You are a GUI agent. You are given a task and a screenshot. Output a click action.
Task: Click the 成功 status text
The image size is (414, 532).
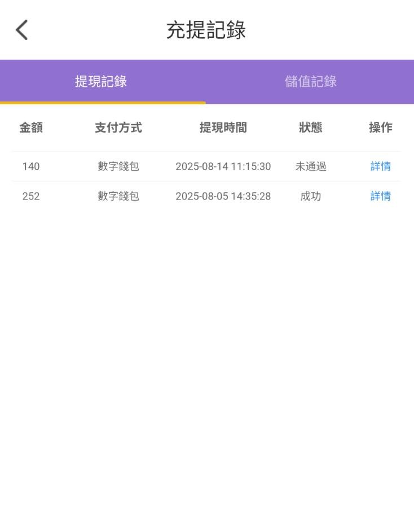tap(310, 196)
